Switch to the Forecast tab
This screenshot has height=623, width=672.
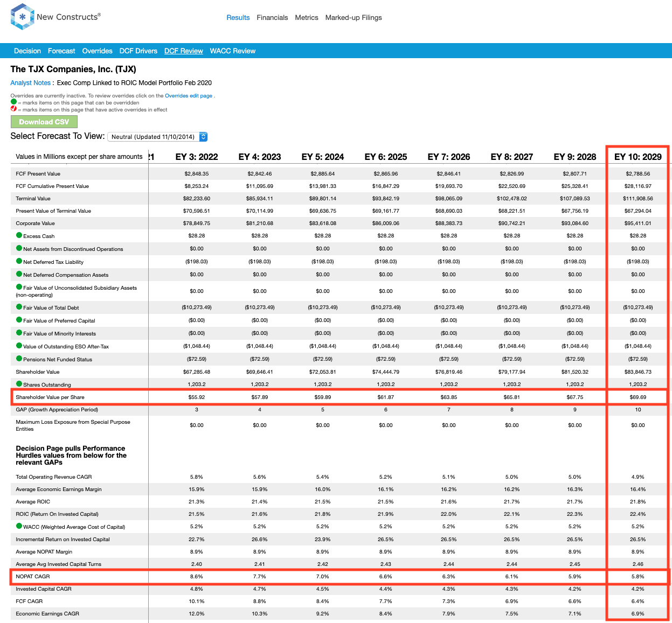[x=61, y=51]
